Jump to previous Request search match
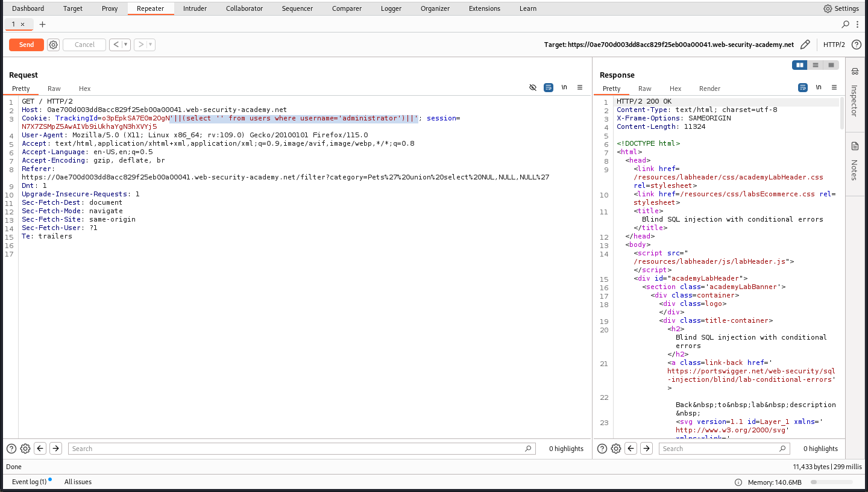868x492 pixels. [x=40, y=449]
